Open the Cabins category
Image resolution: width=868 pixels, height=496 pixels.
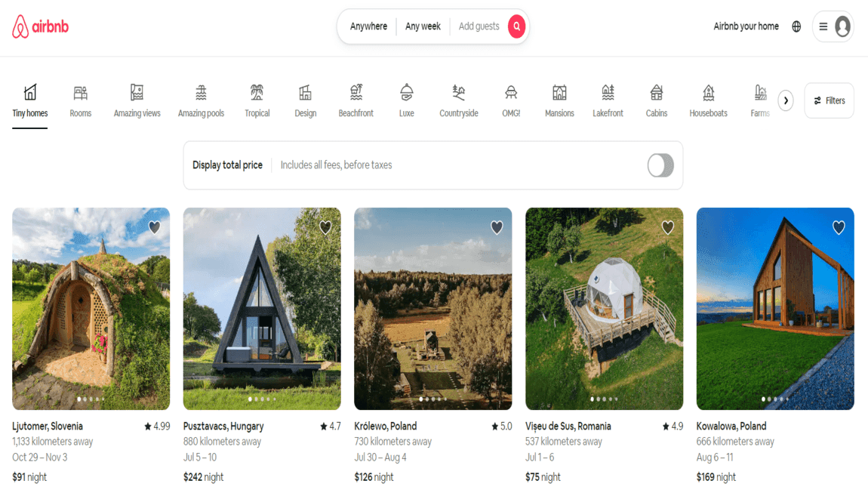pyautogui.click(x=656, y=94)
